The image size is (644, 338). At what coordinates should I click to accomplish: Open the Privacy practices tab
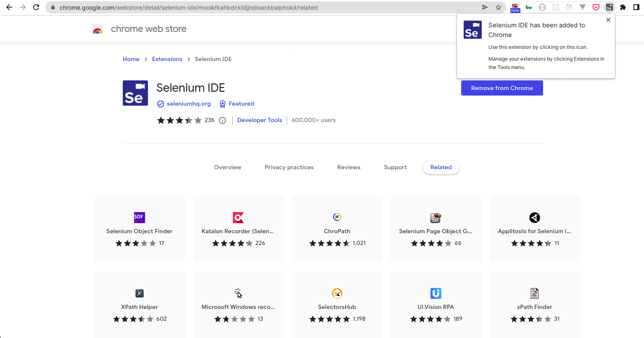[289, 167]
